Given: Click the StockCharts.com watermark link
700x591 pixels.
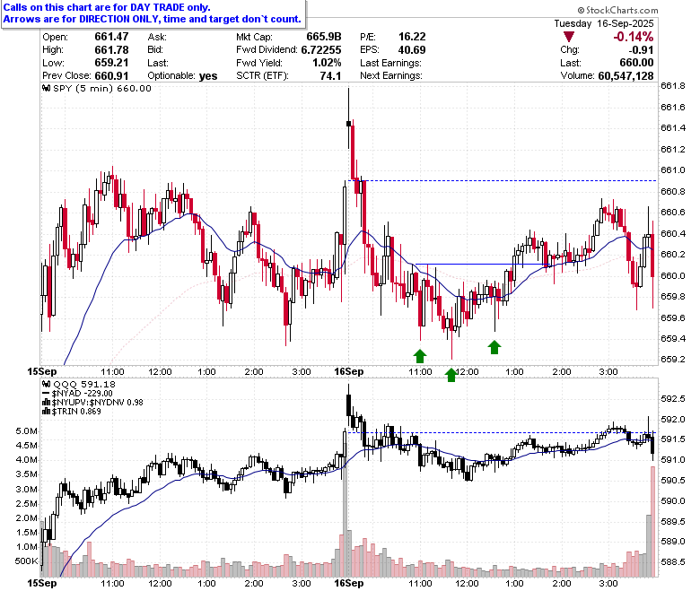Looking at the screenshot, I should pos(617,10).
